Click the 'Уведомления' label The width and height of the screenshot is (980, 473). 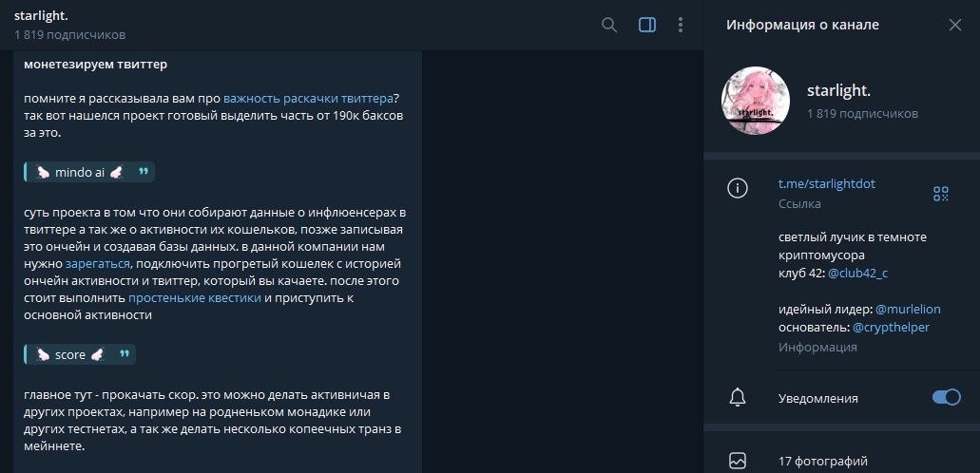(818, 399)
